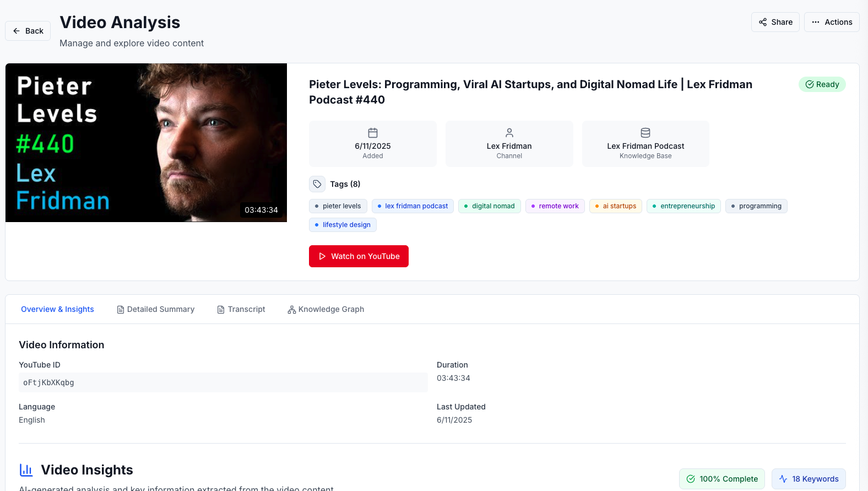Select the lifestyle design tag
The height and width of the screenshot is (491, 868).
pos(343,225)
